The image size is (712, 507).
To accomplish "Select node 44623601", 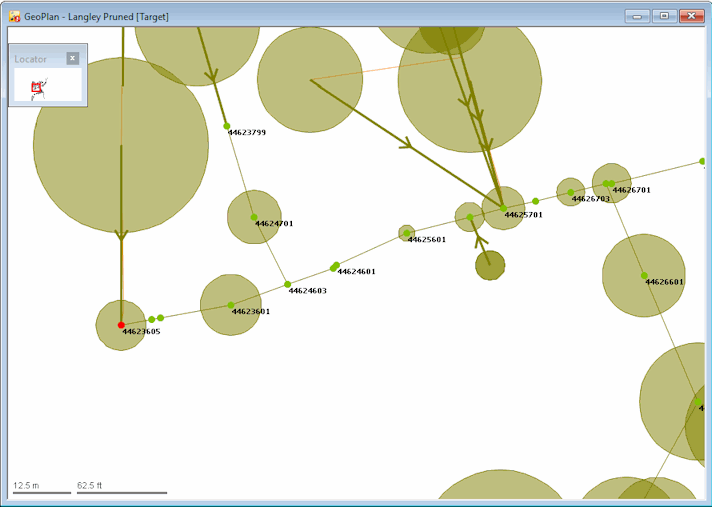I will point(231,305).
